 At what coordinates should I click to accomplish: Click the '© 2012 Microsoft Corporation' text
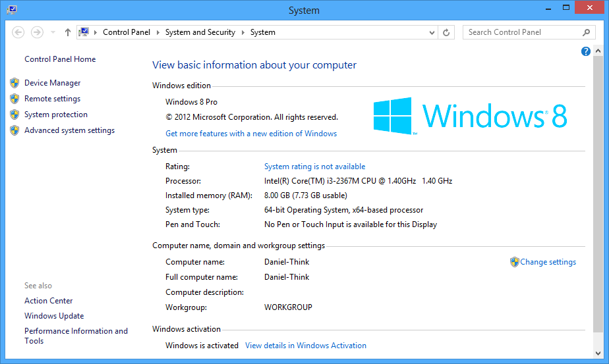click(x=252, y=117)
